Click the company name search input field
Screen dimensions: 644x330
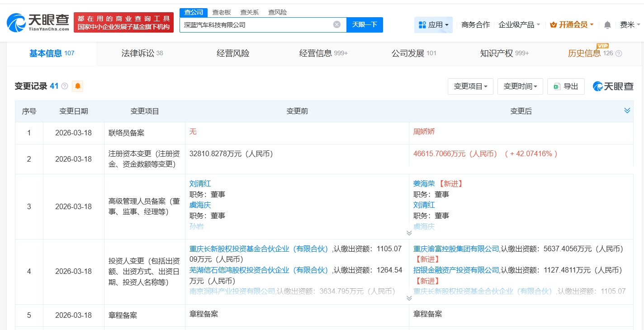pos(256,25)
